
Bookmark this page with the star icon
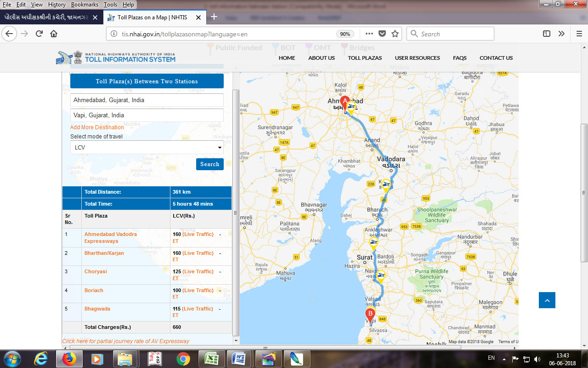click(395, 34)
